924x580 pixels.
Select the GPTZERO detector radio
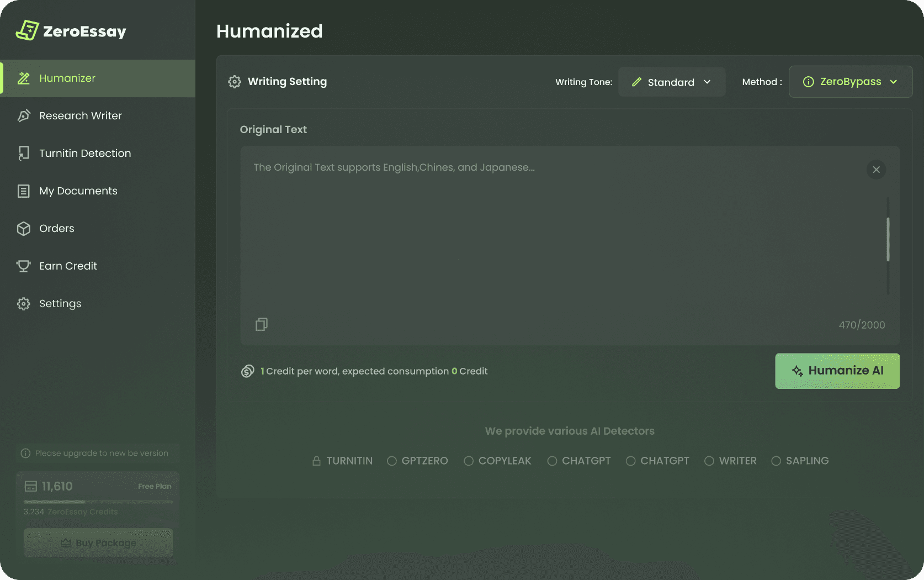(x=392, y=461)
